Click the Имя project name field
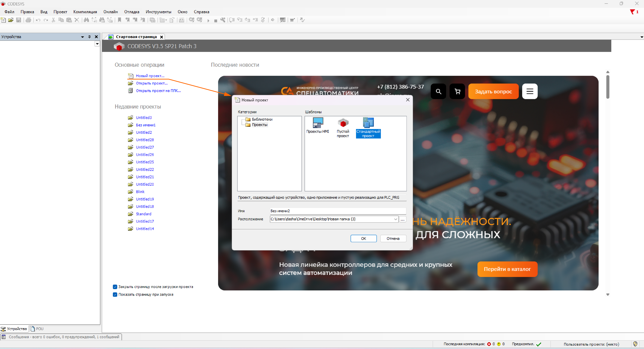This screenshot has height=349, width=644. pyautogui.click(x=338, y=211)
